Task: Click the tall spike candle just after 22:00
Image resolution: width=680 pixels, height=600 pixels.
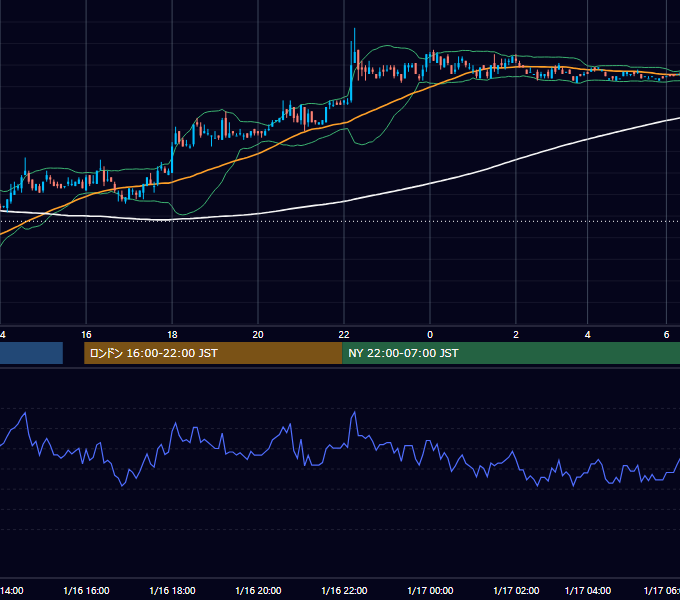Action: [x=354, y=47]
